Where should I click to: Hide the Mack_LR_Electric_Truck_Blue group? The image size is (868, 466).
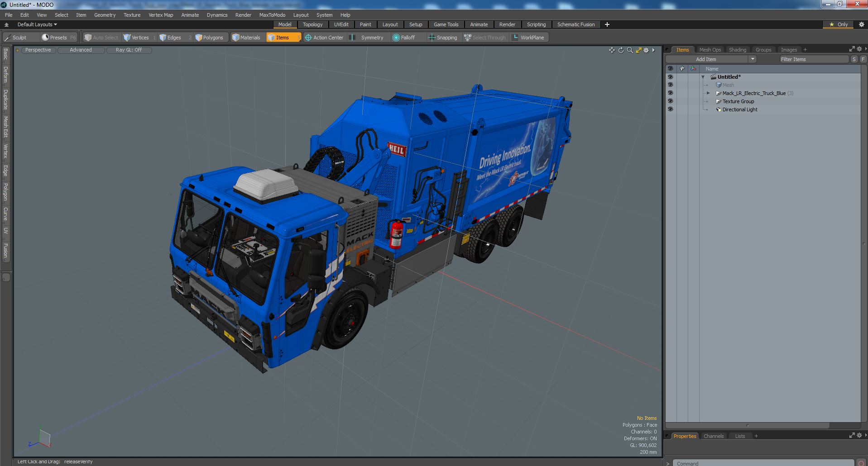pos(670,93)
